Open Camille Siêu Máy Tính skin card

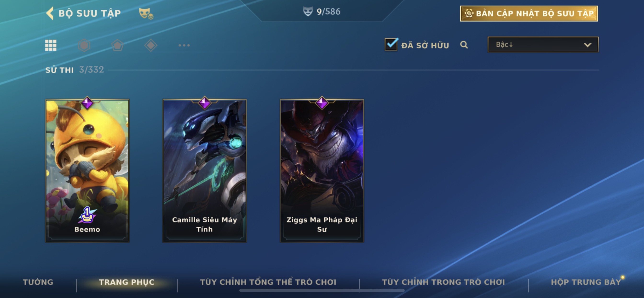pos(205,171)
